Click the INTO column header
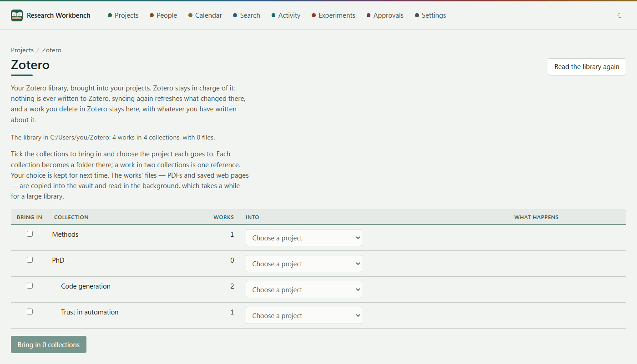 pyautogui.click(x=253, y=217)
